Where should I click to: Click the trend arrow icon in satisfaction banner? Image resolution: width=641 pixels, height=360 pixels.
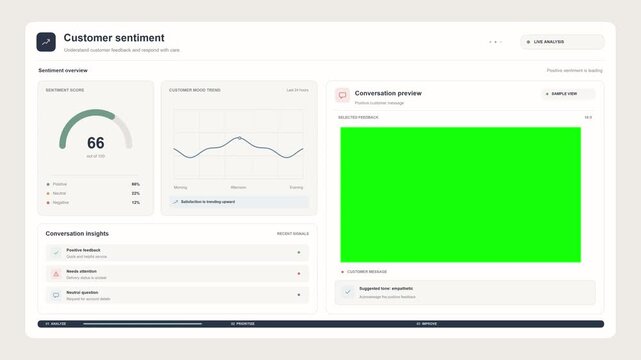pos(175,202)
